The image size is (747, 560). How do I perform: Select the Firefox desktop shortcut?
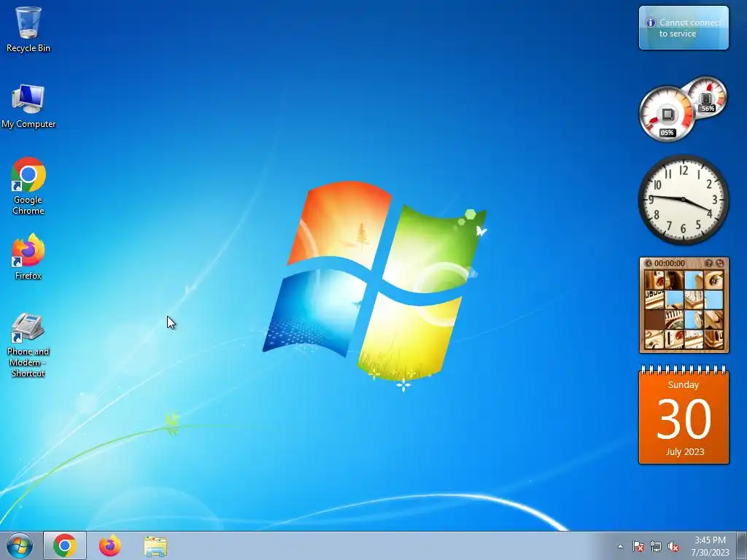pos(28,256)
